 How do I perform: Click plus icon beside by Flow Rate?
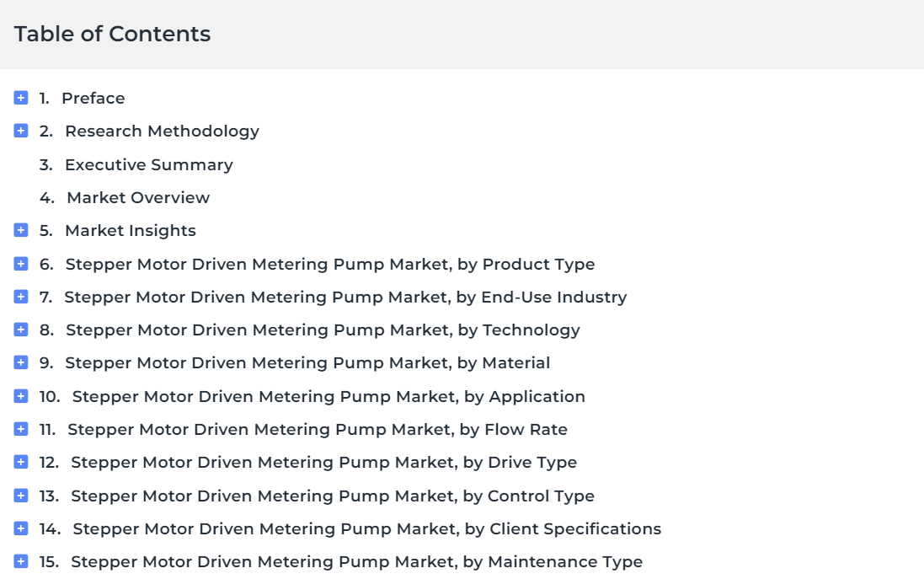point(20,429)
